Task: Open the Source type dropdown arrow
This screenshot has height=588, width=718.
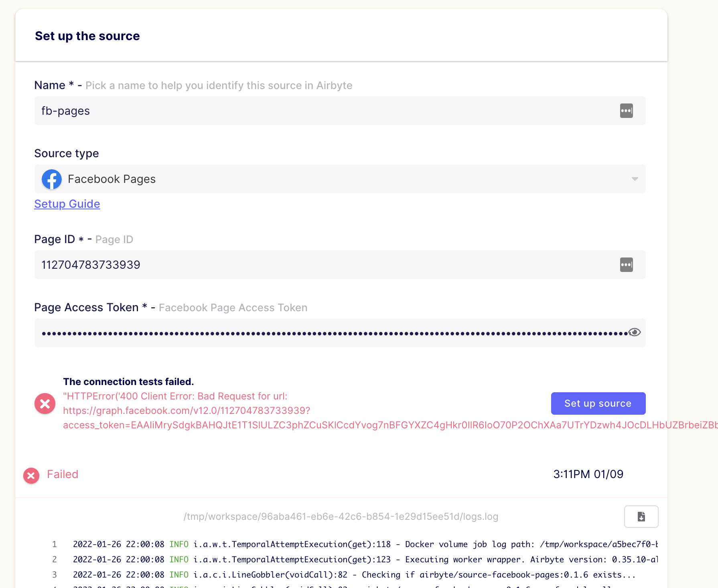Action: [634, 179]
